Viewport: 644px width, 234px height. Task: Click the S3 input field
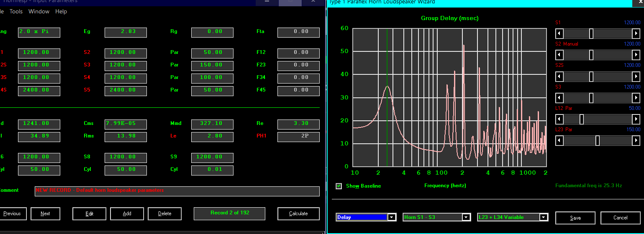(x=126, y=66)
